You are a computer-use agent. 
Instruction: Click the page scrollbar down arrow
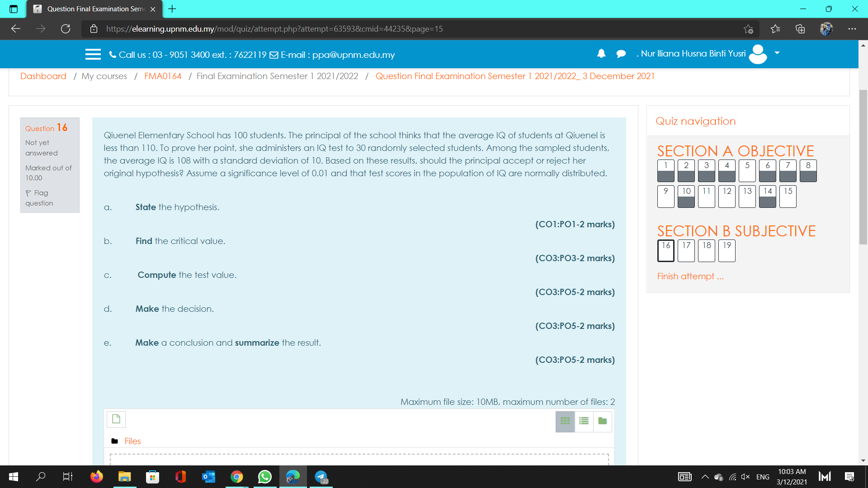pyautogui.click(x=863, y=460)
